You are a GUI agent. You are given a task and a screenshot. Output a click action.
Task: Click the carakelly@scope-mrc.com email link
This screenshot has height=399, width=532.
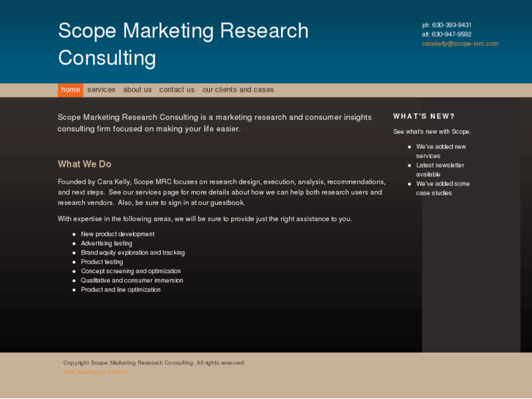point(460,43)
